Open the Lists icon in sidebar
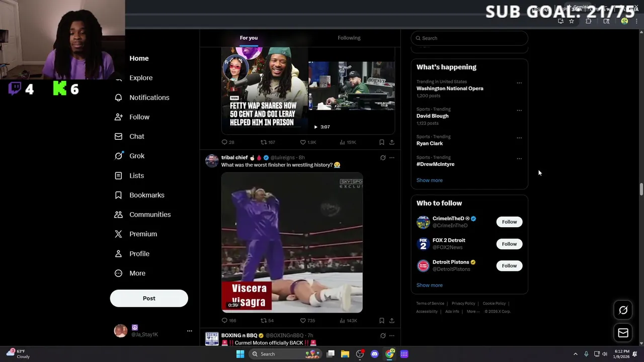 [118, 175]
